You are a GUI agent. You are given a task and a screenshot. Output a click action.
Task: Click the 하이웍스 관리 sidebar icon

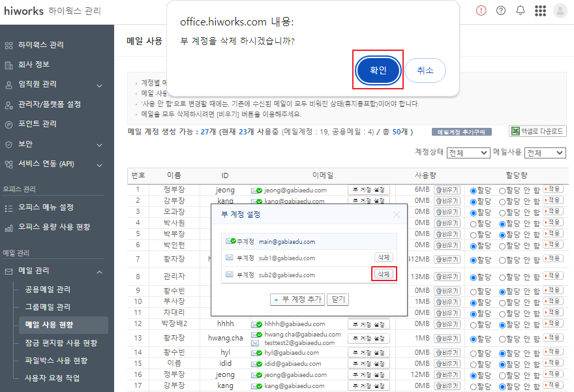point(8,46)
